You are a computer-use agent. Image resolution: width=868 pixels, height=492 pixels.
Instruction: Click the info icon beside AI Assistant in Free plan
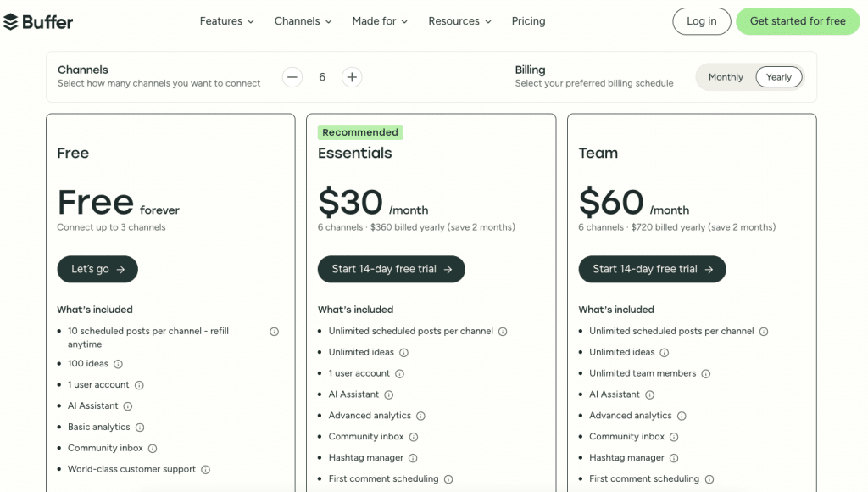tap(127, 405)
